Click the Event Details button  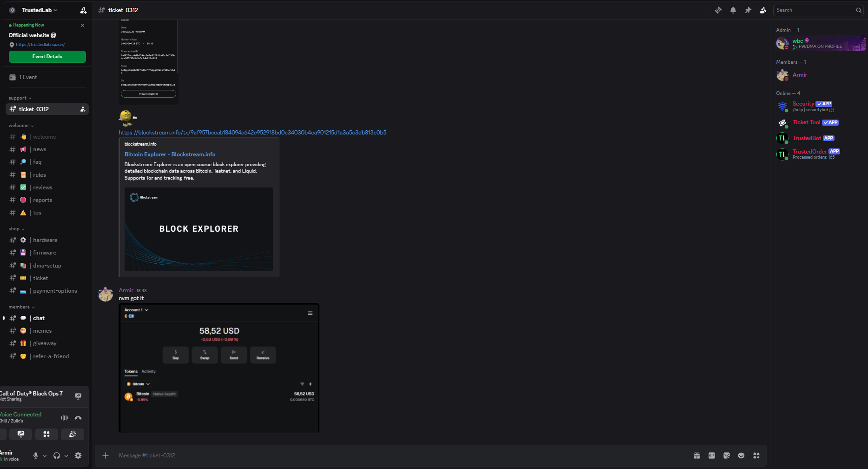(47, 57)
